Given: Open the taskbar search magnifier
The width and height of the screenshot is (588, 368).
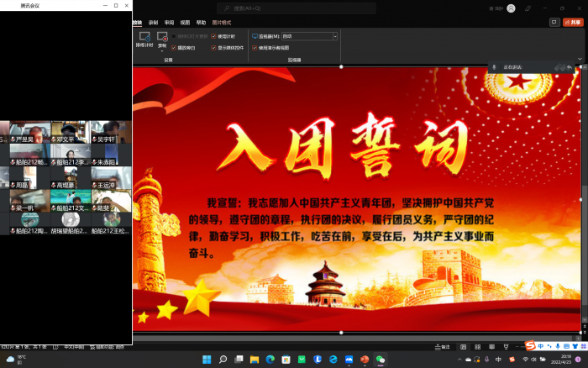Looking at the screenshot, I should [223, 360].
